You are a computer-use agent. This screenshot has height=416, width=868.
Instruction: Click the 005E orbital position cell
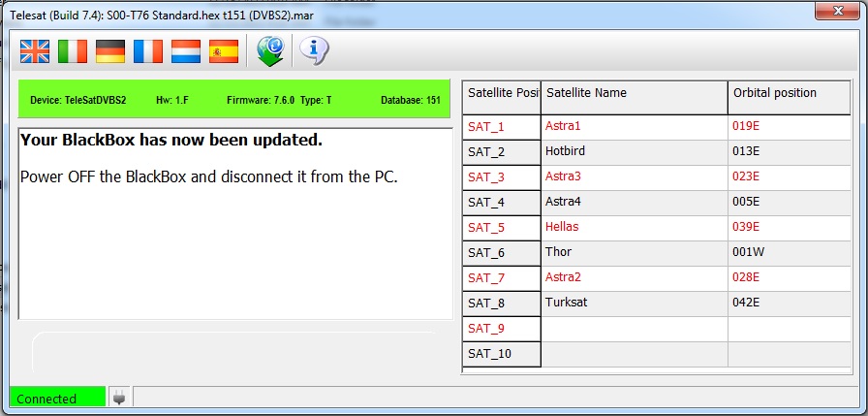(x=790, y=203)
